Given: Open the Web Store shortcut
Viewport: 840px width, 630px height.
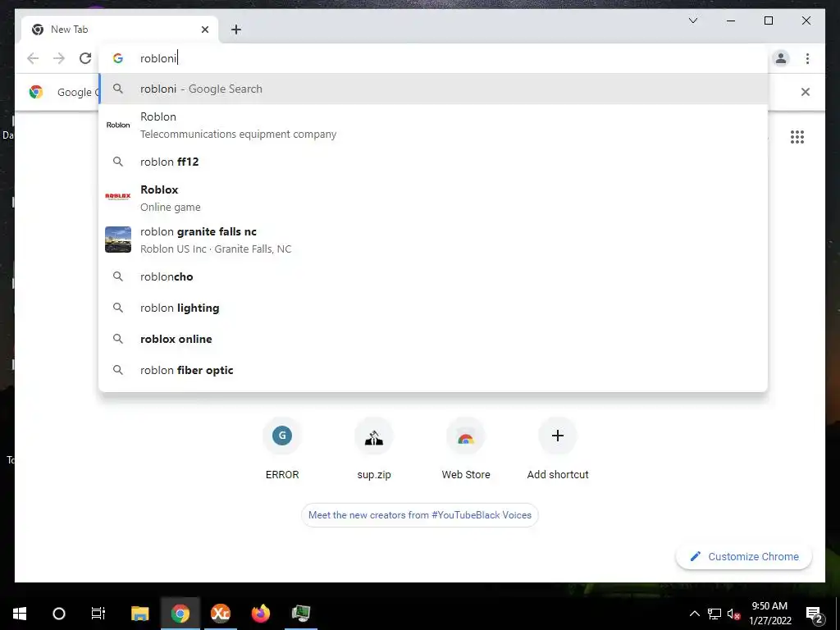Looking at the screenshot, I should pyautogui.click(x=466, y=449).
